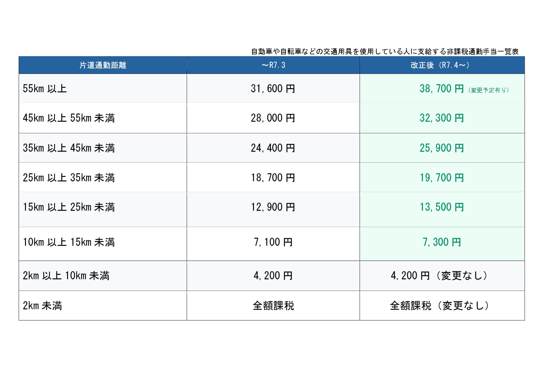Click the 18,700 円 cell
This screenshot has width=555, height=392.
coord(273,178)
